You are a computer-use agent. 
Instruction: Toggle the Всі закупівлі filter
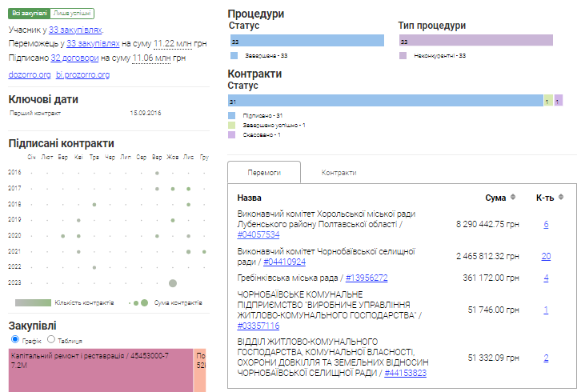[x=28, y=14]
